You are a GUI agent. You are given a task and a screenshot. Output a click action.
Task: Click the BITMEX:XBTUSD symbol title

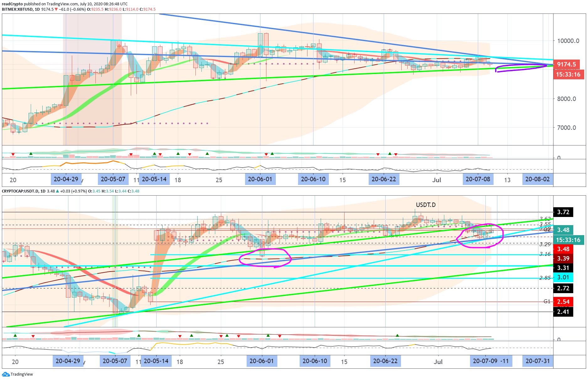click(17, 9)
